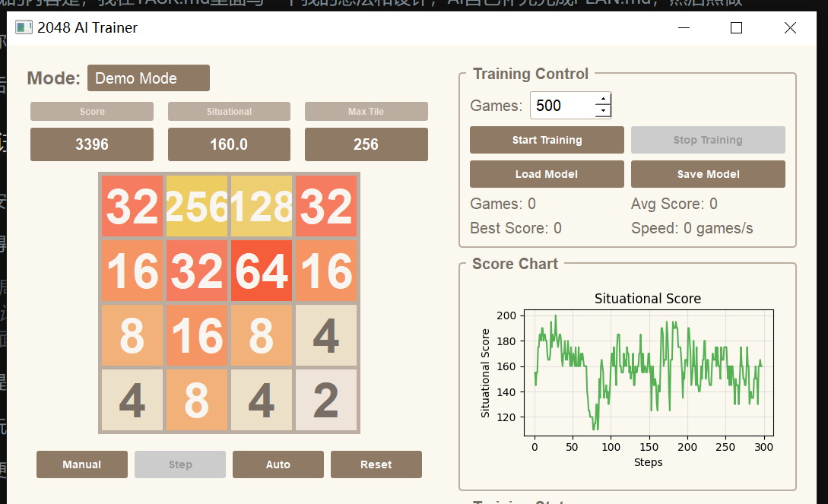
Task: Click the 2048 AI Trainer app icon
Action: pos(24,28)
